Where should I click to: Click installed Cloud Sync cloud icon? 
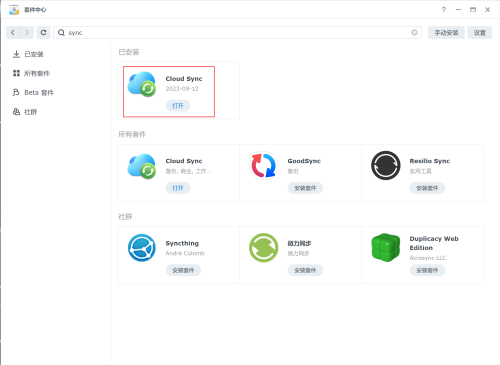142,84
